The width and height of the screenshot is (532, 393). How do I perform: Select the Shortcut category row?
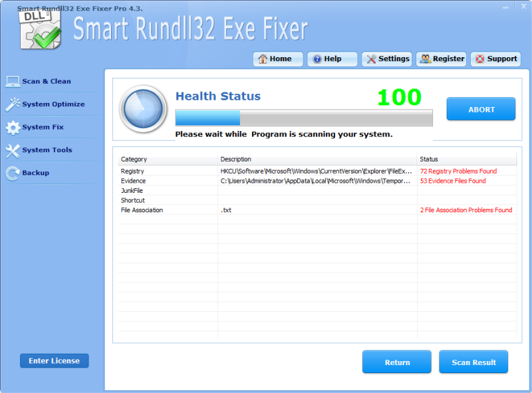tap(317, 200)
